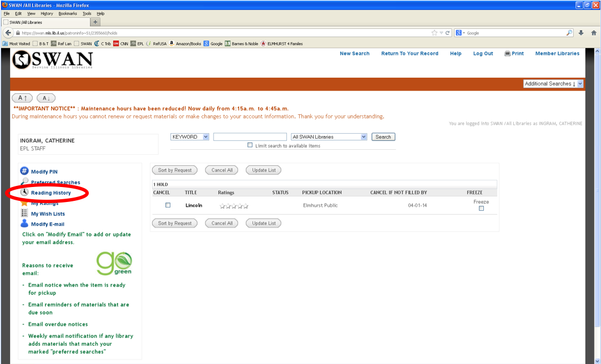Expand the All SWAN Libraries dropdown
Image resolution: width=601 pixels, height=364 pixels.
(x=329, y=137)
